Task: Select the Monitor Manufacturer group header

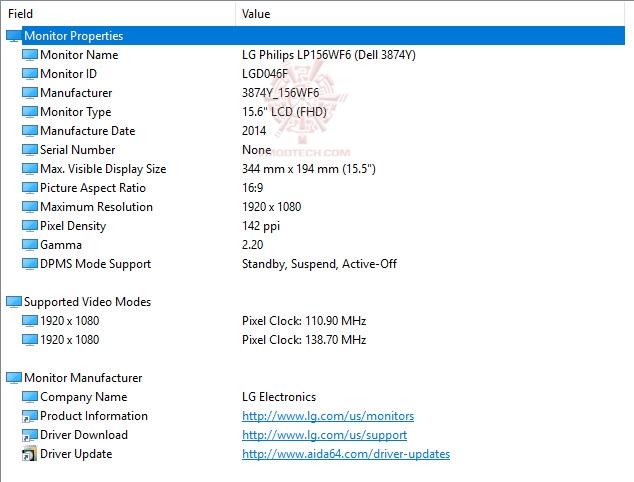Action: (83, 378)
